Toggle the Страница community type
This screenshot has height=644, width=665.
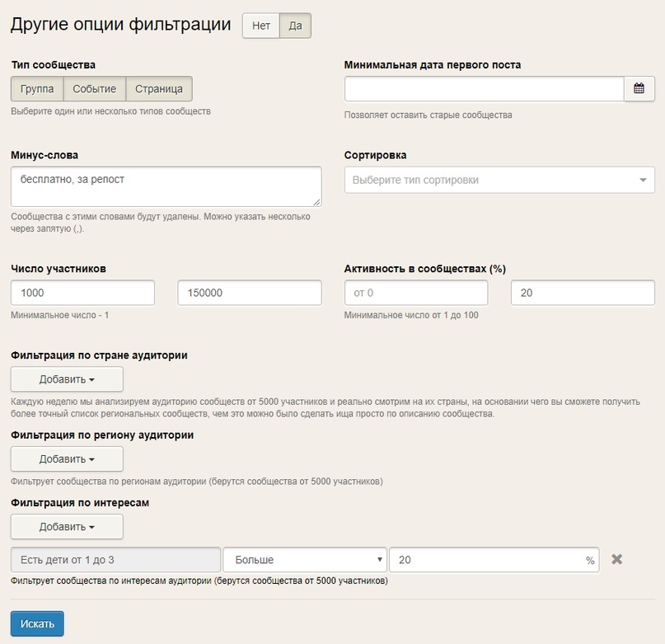point(159,89)
